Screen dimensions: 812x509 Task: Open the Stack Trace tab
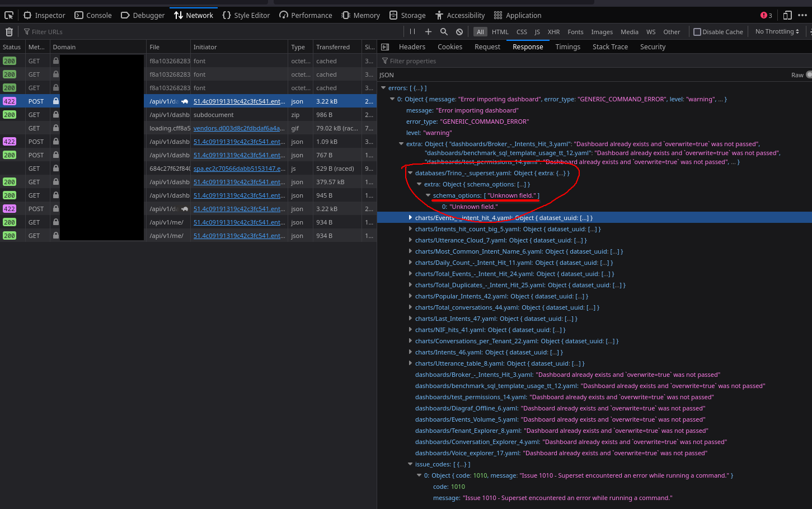pos(610,47)
